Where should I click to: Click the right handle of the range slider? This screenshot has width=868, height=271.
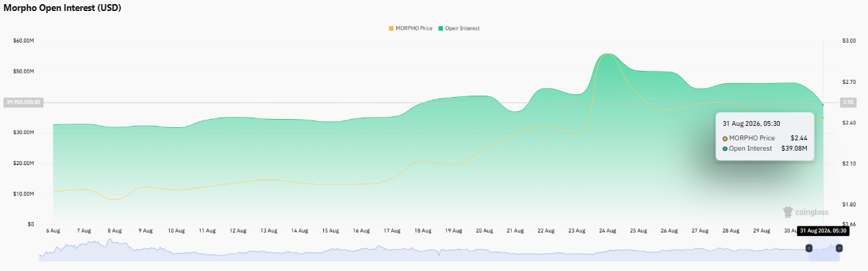point(839,248)
